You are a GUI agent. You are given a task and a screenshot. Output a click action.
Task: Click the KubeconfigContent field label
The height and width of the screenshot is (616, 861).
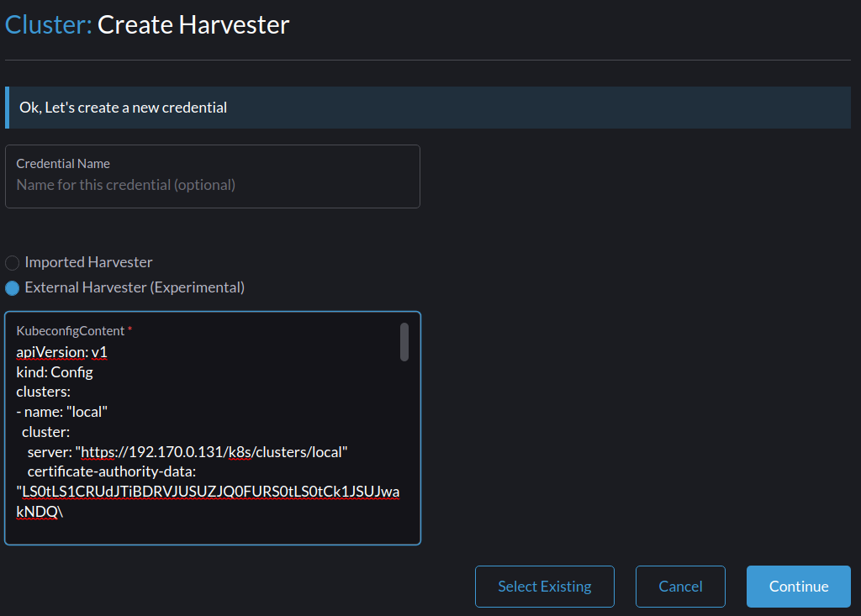[69, 330]
